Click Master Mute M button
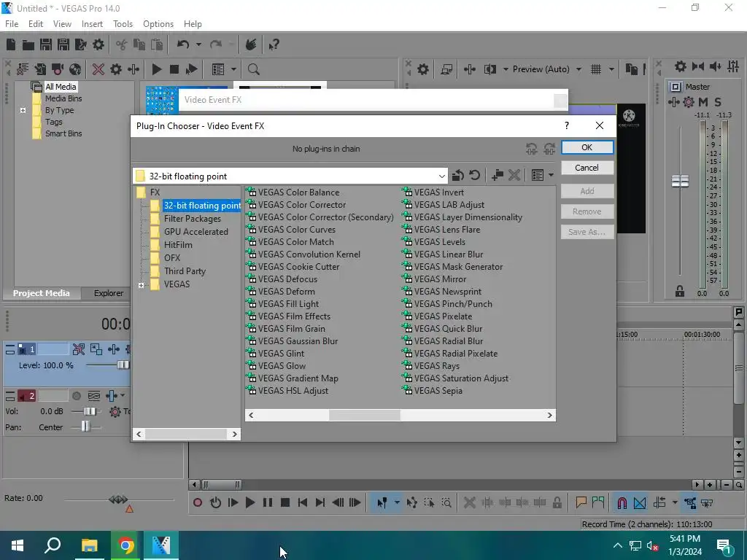747x560 pixels. click(703, 102)
